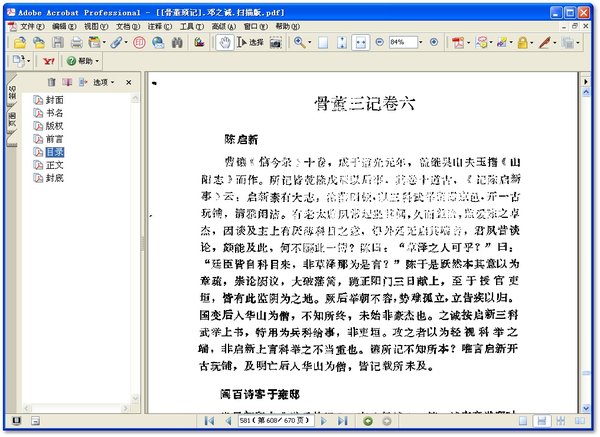Select Continuous-Facing layout in status bar
Screen dimensions: 600x437
pos(561,421)
